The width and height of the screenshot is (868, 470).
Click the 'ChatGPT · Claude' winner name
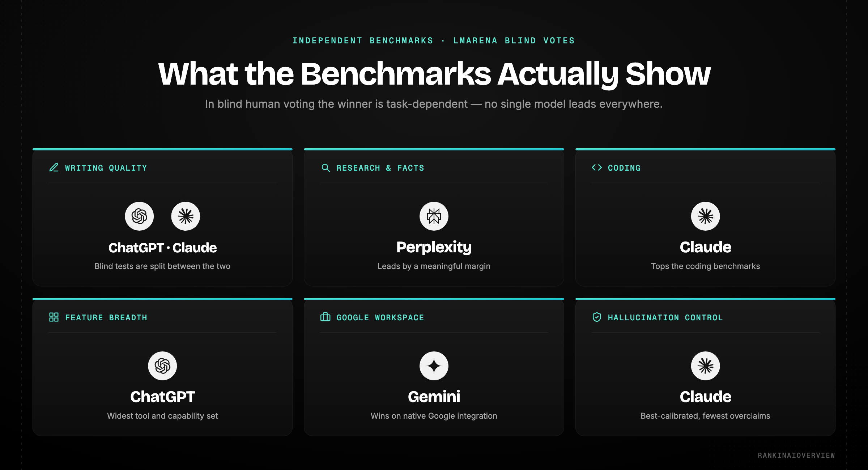point(162,248)
